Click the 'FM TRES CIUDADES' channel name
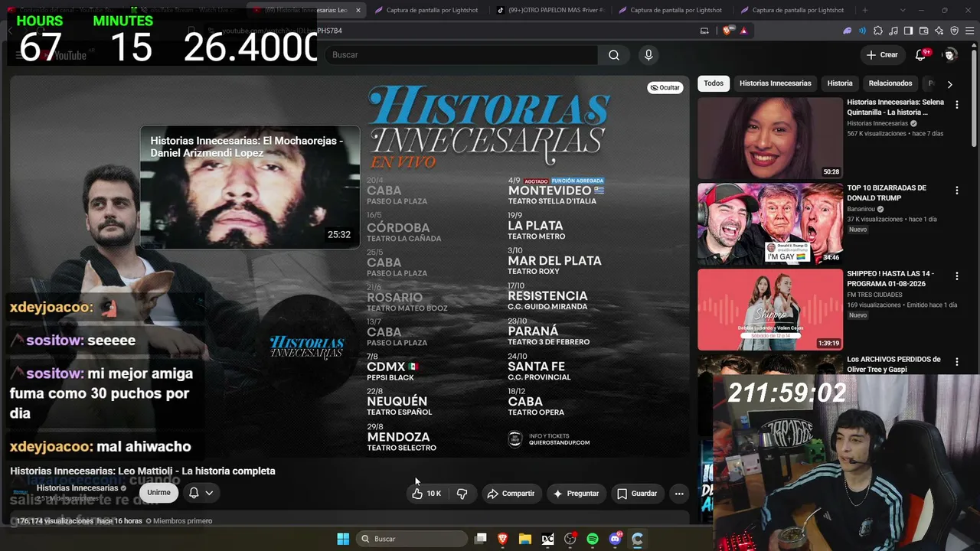The width and height of the screenshot is (980, 551). coord(874,295)
